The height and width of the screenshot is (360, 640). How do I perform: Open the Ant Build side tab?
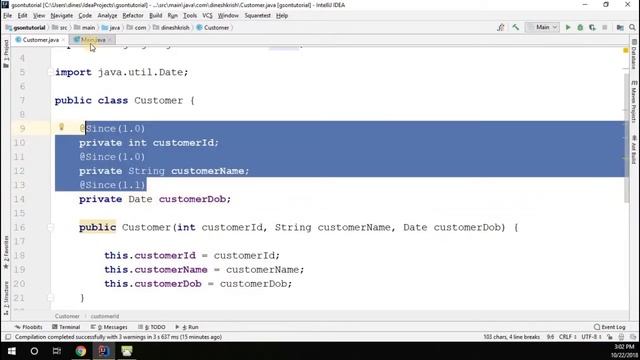(x=634, y=149)
